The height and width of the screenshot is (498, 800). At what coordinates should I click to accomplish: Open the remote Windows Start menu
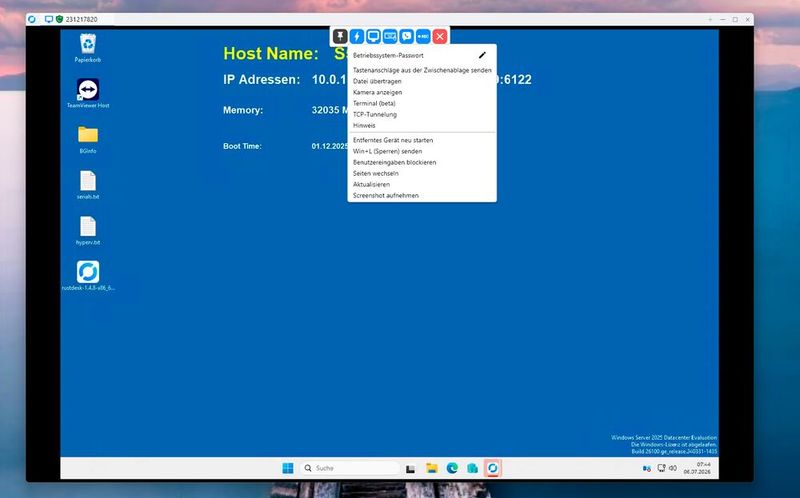[x=288, y=468]
